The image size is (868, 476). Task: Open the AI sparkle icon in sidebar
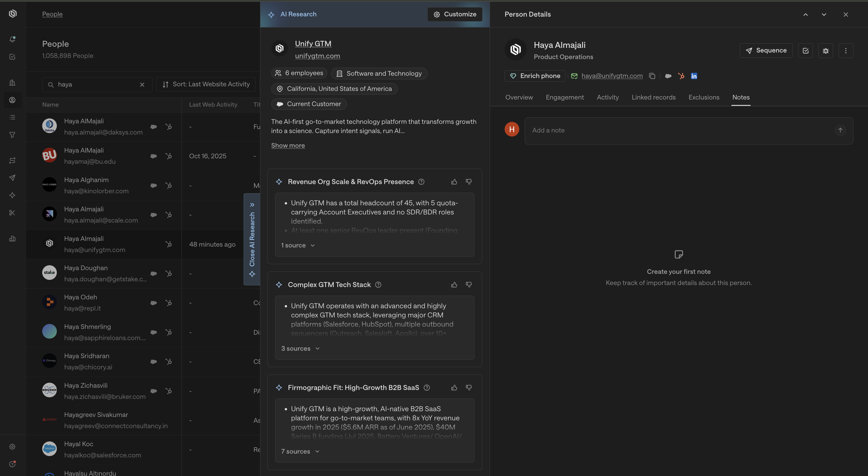click(x=12, y=195)
